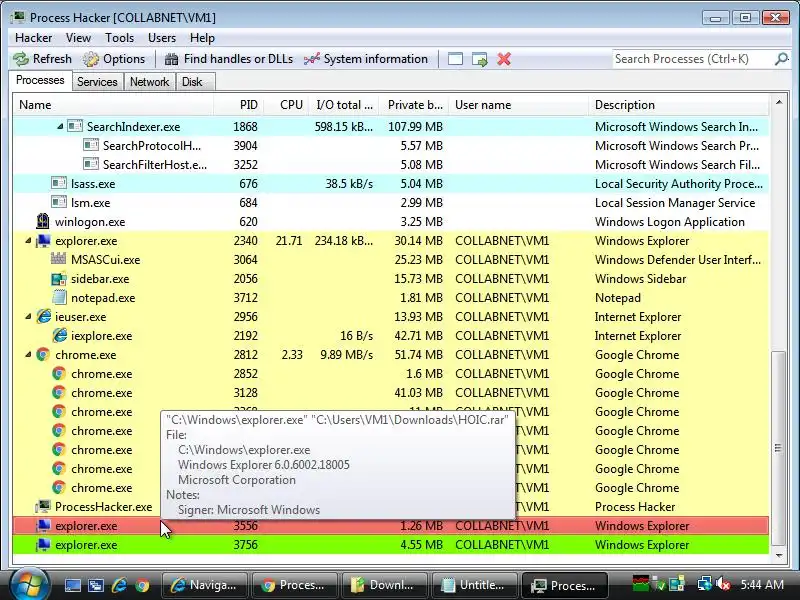Click the SearchIndexer.exe process icon

(75, 126)
